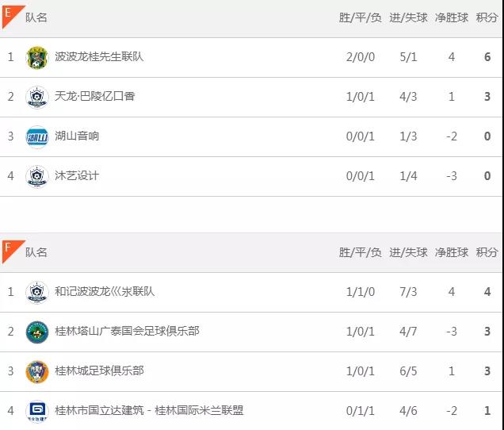Open team name 波波龙桂先生联队
The image size is (504, 430).
tap(99, 56)
